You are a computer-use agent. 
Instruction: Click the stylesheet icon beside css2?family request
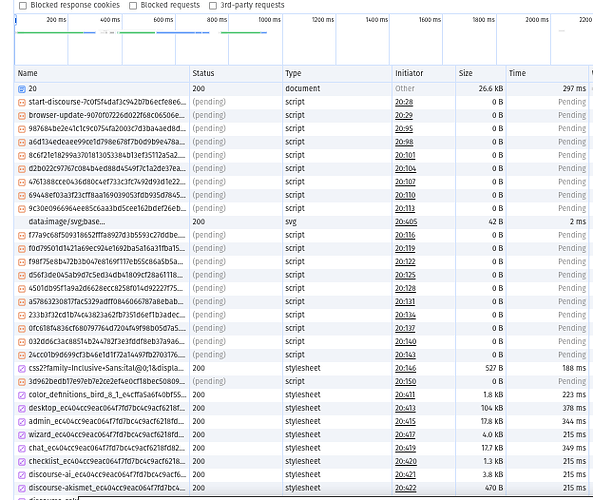point(22,368)
